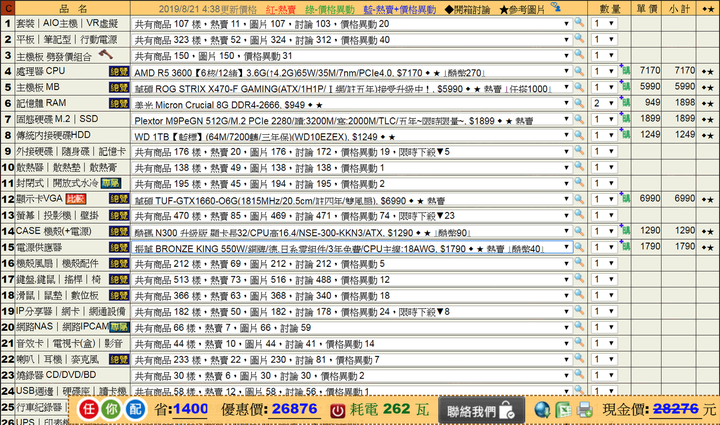
Task: Click the magnifier icon on the 處理器 CPU row
Action: coord(579,71)
